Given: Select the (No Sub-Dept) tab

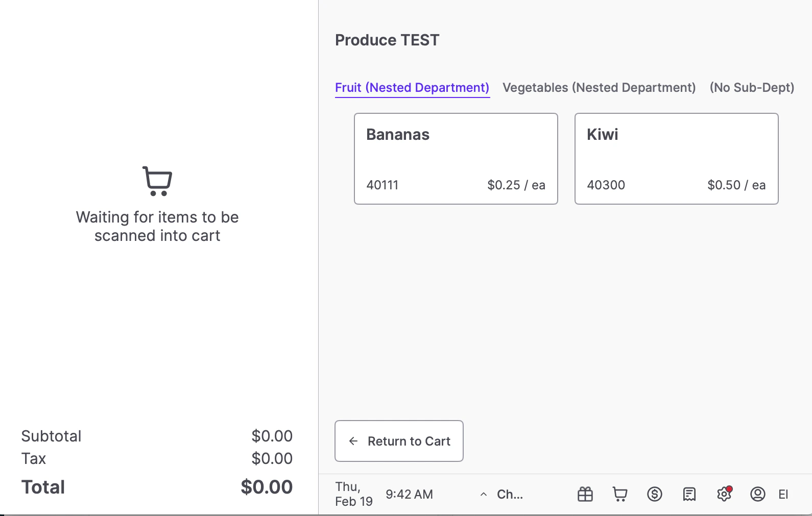Looking at the screenshot, I should (752, 88).
